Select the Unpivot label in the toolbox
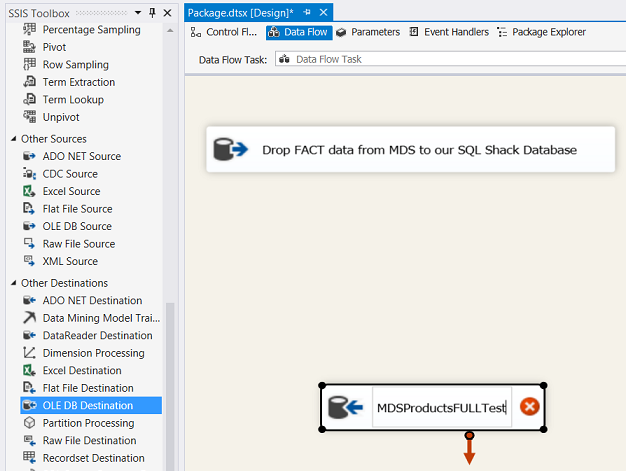The image size is (626, 471). click(x=61, y=117)
